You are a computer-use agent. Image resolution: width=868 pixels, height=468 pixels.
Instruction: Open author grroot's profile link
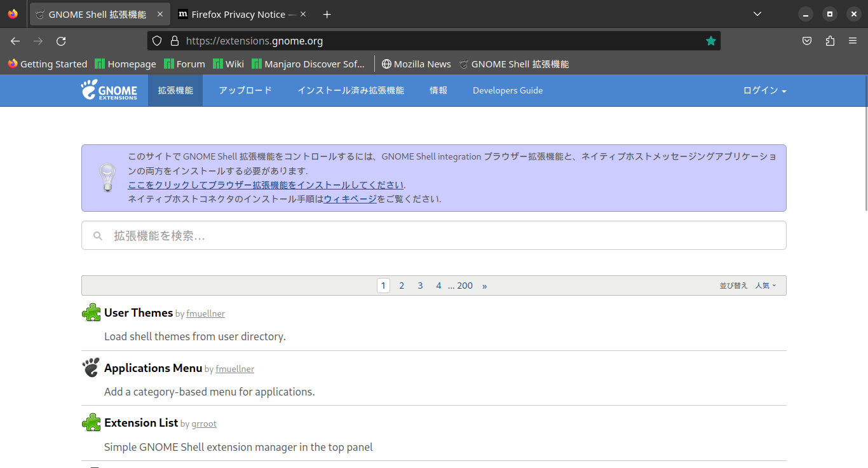click(x=204, y=423)
